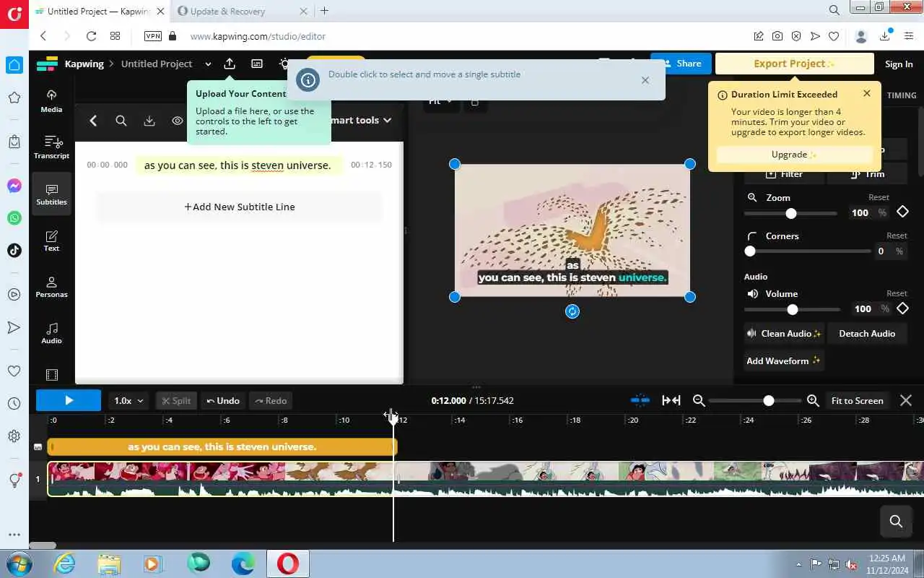Click the upload icon next to project name
This screenshot has width=924, height=578.
(230, 64)
